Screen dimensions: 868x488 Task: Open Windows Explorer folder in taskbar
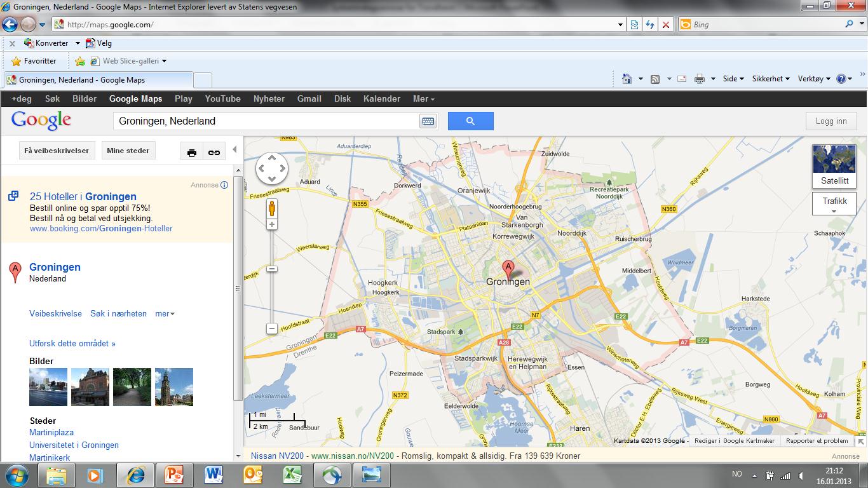56,475
